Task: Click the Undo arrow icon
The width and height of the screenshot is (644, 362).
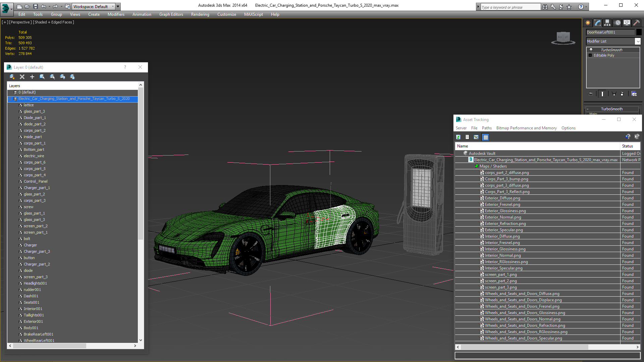Action: 43,6
